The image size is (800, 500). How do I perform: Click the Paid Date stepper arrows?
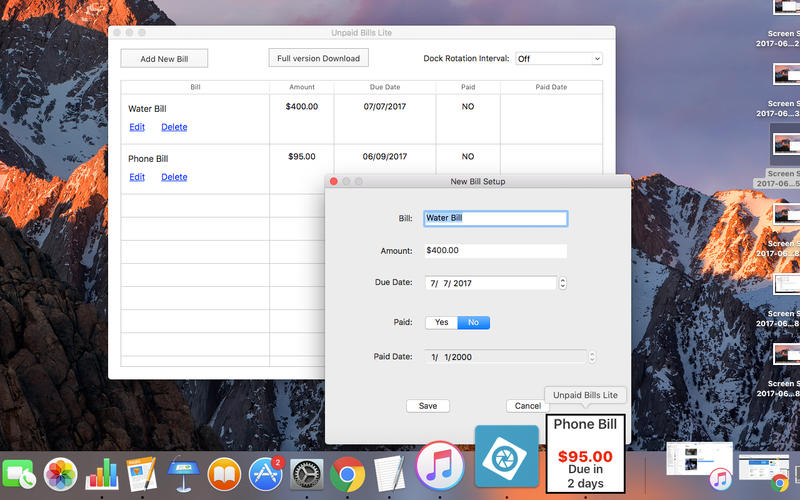tap(592, 357)
